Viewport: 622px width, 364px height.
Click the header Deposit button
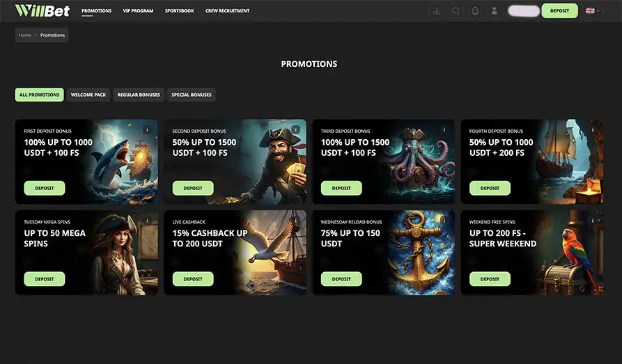tap(559, 10)
